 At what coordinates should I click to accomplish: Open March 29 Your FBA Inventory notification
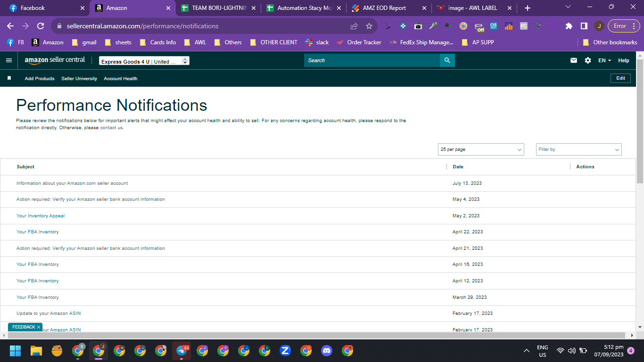pyautogui.click(x=38, y=297)
